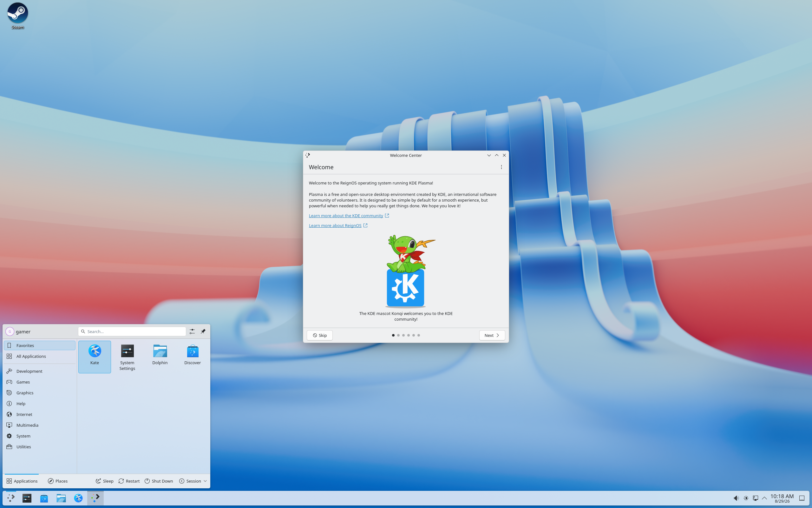Pin the application launcher open
The image size is (812, 508).
[x=203, y=331]
